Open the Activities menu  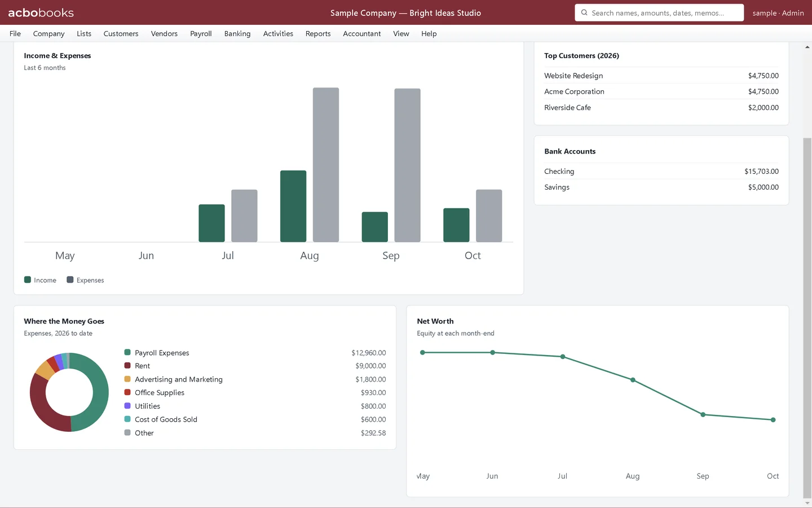click(278, 33)
